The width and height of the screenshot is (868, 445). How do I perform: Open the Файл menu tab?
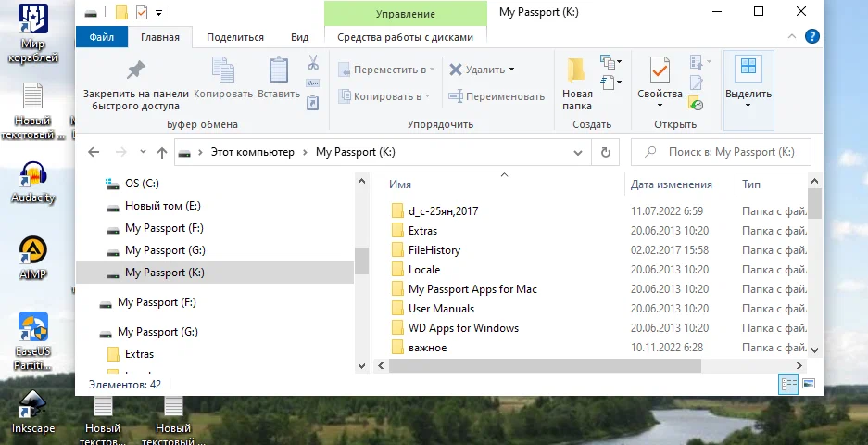[x=101, y=37]
